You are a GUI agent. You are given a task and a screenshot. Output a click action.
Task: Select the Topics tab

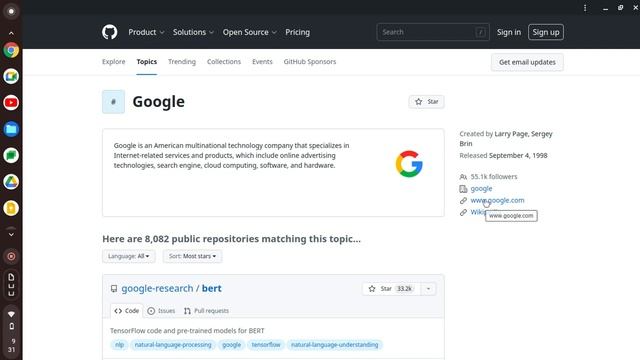pos(147,62)
